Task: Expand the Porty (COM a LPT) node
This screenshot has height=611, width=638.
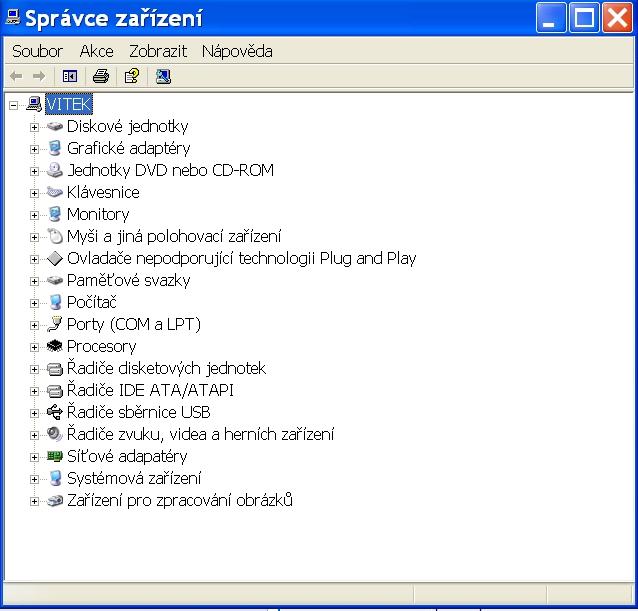Action: [35, 324]
